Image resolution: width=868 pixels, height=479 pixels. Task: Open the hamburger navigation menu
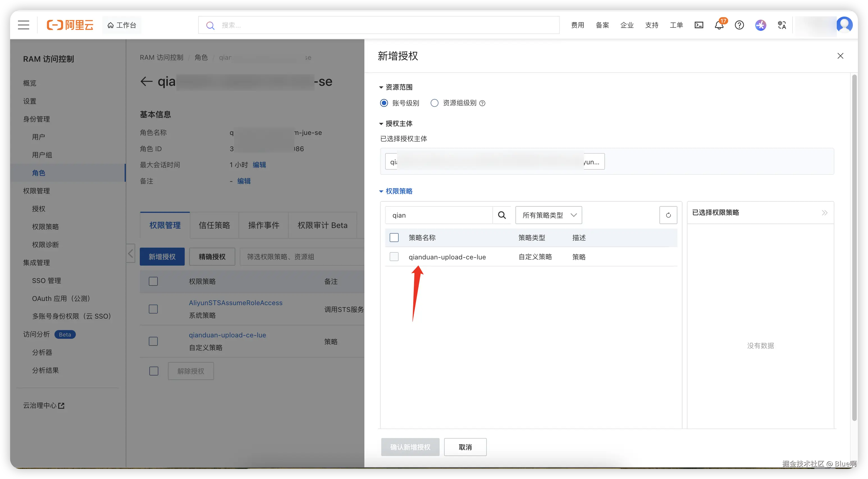(x=24, y=25)
